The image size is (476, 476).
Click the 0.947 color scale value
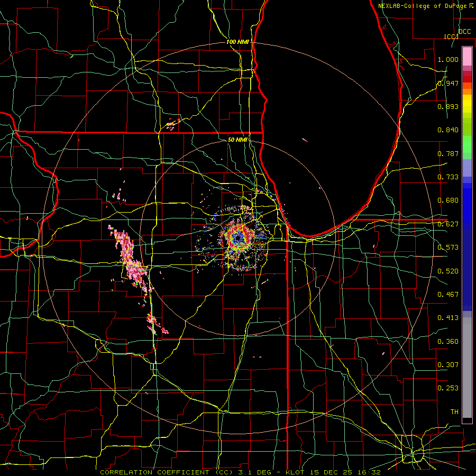click(448, 83)
